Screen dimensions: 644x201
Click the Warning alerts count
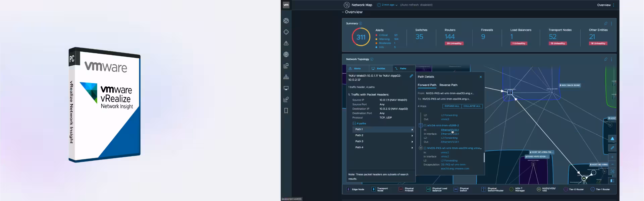coord(396,39)
